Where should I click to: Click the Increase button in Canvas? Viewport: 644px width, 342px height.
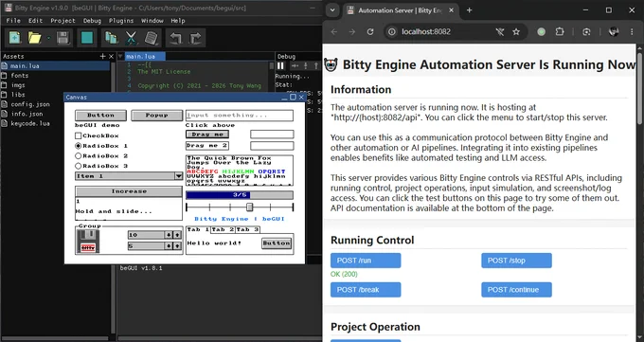coord(129,191)
